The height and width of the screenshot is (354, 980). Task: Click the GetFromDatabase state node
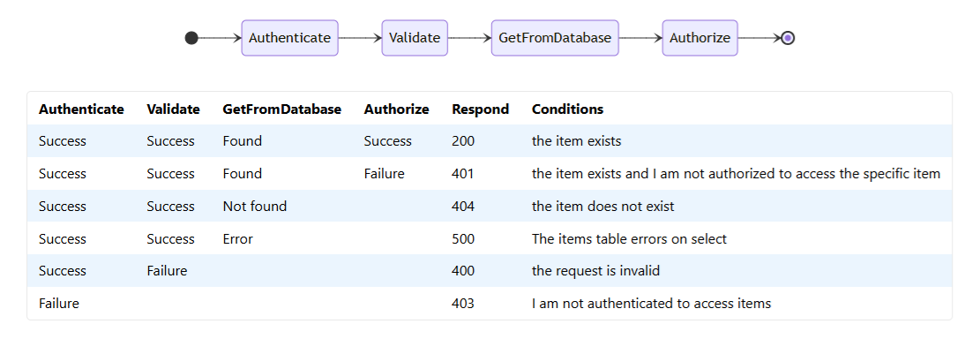point(555,38)
